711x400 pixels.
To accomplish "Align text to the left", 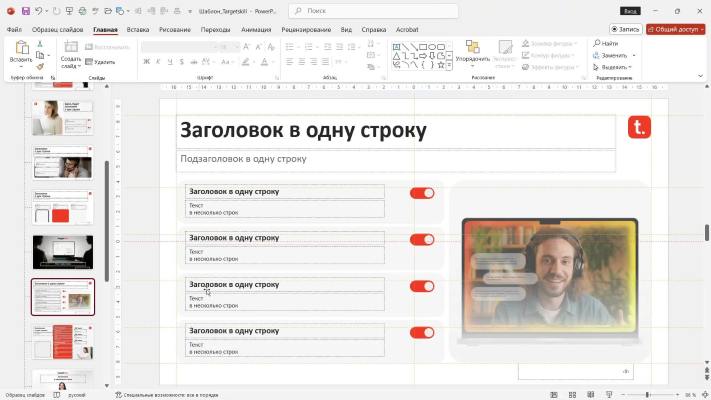I will click(289, 62).
